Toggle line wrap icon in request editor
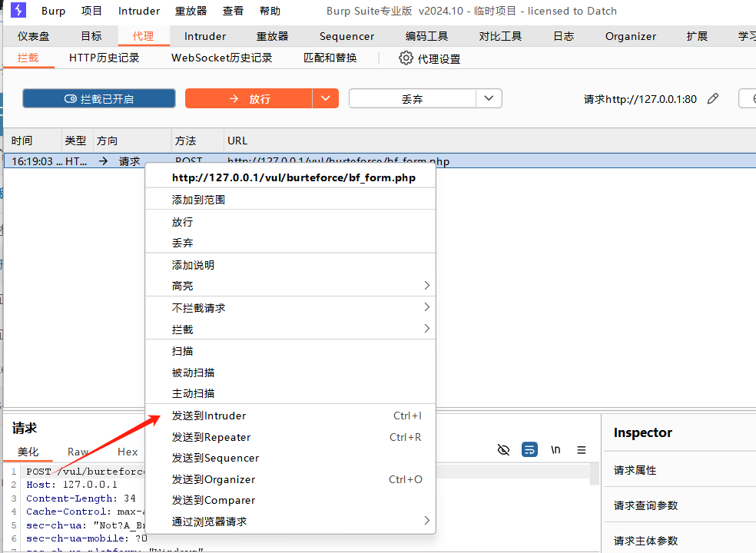 (x=529, y=450)
